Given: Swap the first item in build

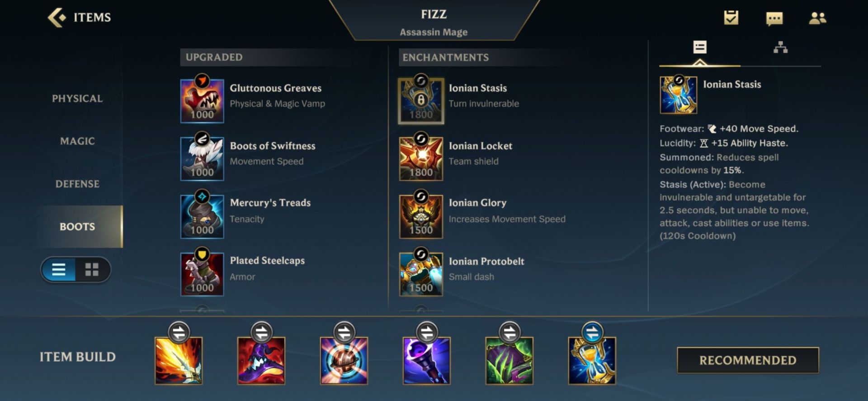Looking at the screenshot, I should pos(179,333).
